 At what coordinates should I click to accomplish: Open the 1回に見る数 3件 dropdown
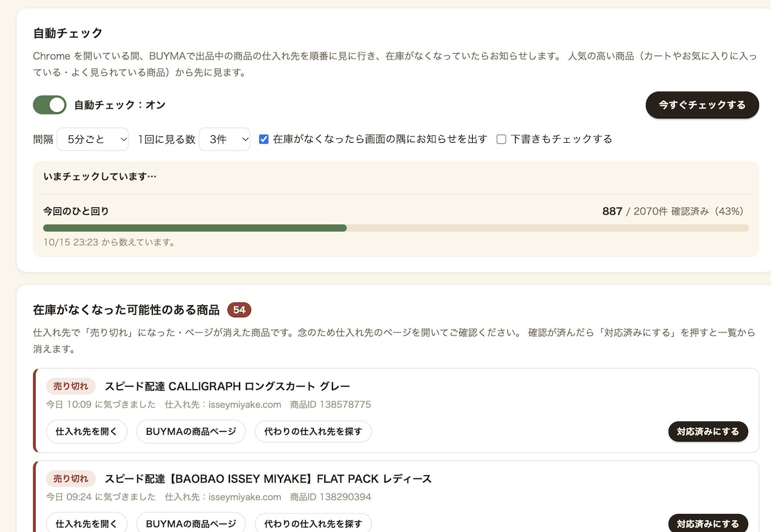[x=224, y=140]
